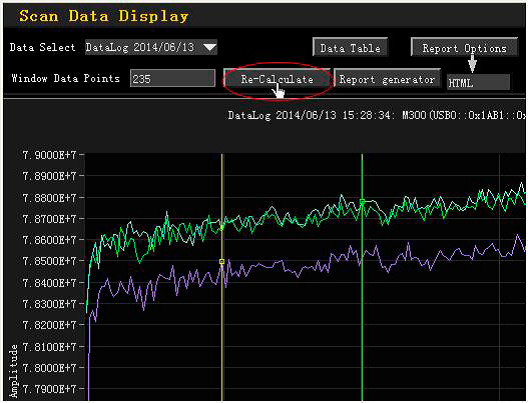Select the DataLog 2014/06/13 combo box

[151, 47]
